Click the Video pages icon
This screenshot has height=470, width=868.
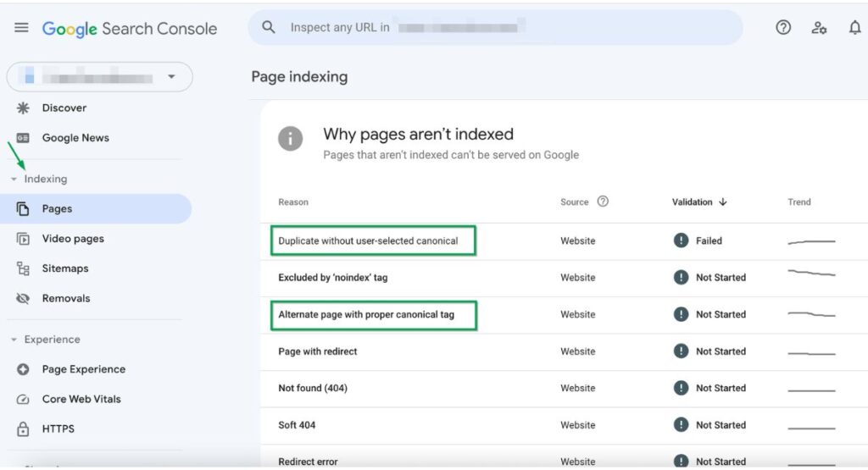tap(23, 238)
